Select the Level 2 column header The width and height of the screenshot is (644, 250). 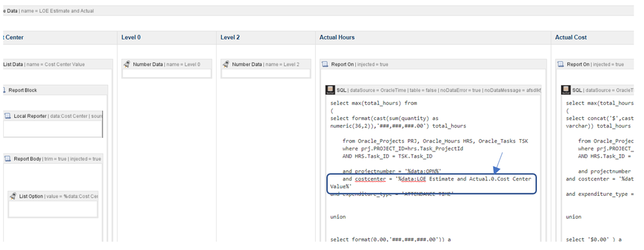[230, 37]
